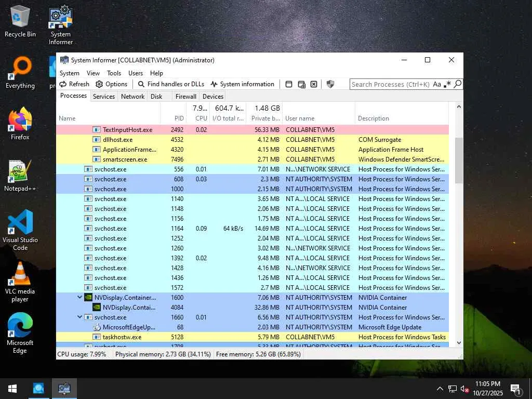The height and width of the screenshot is (399, 532).
Task: Focus the Search Processes input field
Action: point(391,84)
